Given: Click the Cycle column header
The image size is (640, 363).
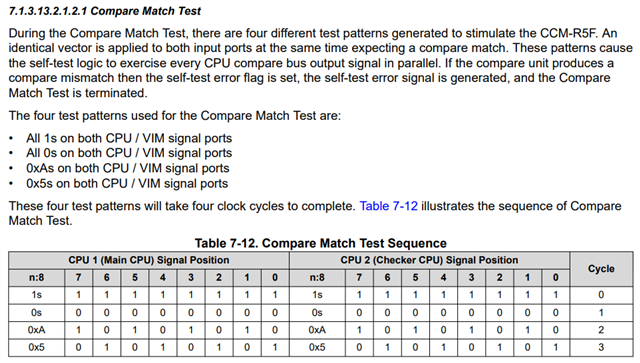Looking at the screenshot, I should pyautogui.click(x=601, y=269).
